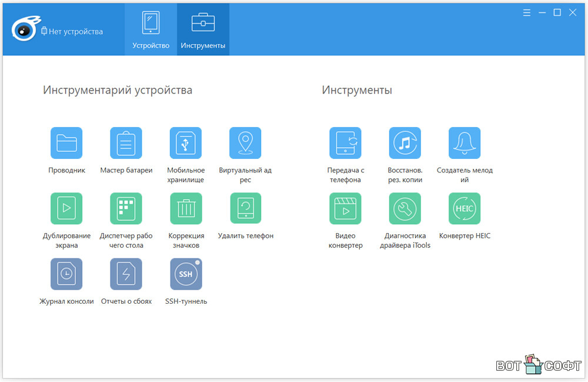Launch the Видео конвертер tool

(345, 208)
